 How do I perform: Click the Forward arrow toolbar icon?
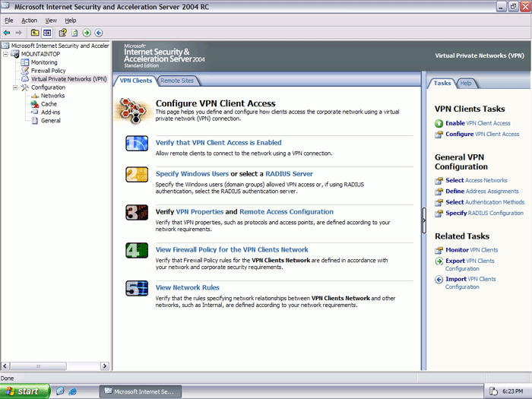(x=19, y=33)
